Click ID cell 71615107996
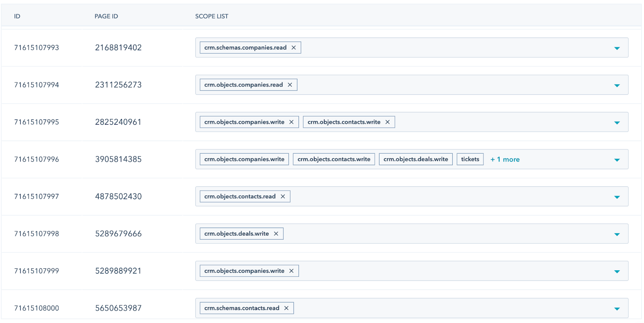Viewport: 644px width, 323px height. click(37, 159)
